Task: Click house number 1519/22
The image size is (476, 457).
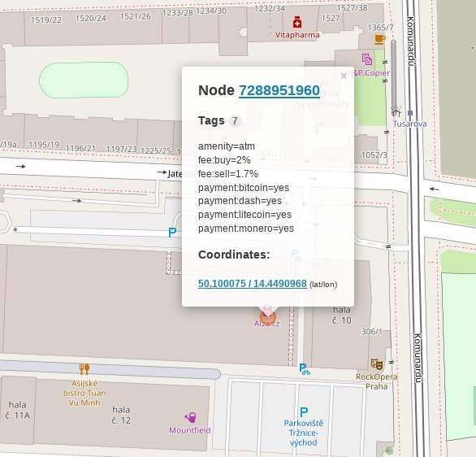Action: point(46,20)
